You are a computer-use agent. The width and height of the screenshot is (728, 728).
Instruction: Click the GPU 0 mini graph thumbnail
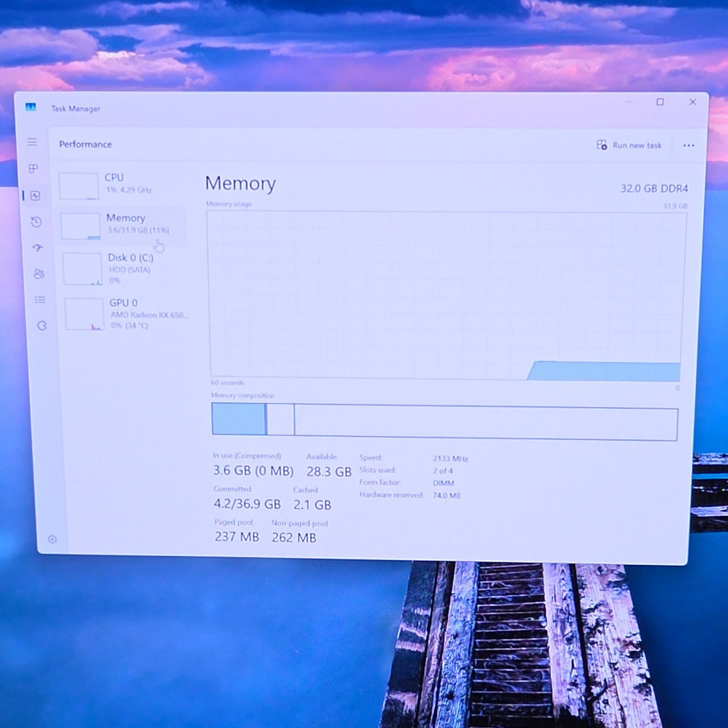85,314
